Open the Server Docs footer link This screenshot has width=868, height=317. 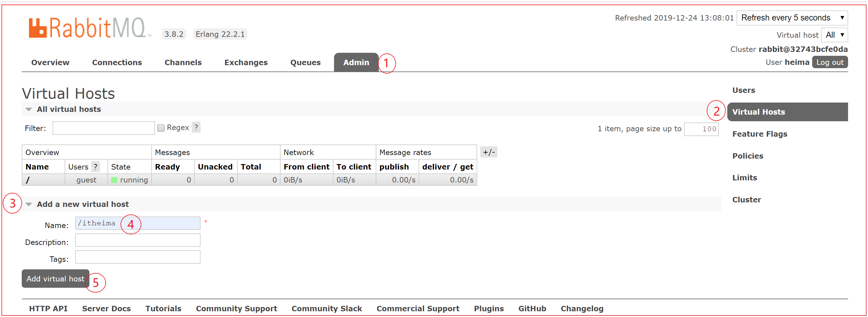click(x=106, y=309)
